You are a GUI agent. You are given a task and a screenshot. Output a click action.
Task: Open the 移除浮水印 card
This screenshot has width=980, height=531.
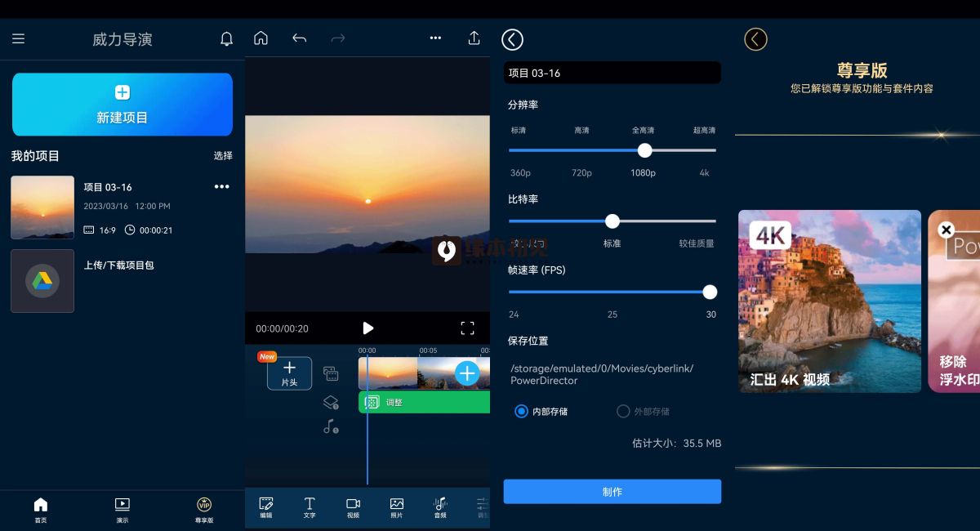tap(954, 301)
